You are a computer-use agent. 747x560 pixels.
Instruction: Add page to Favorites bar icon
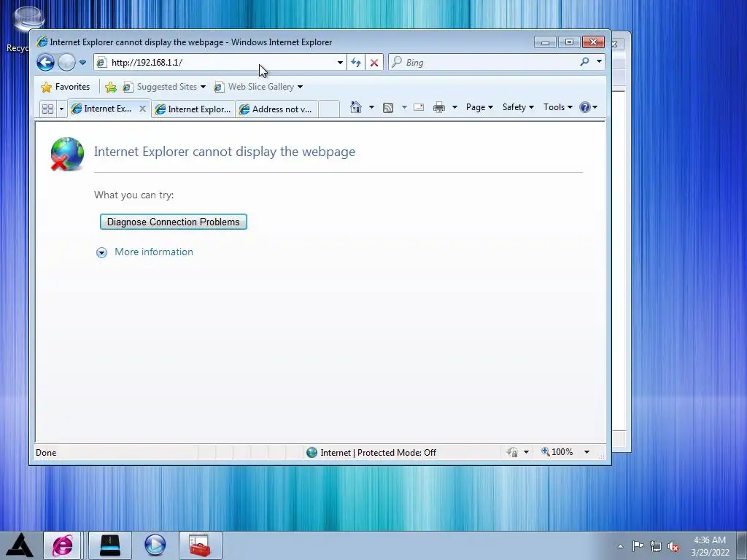pos(111,87)
